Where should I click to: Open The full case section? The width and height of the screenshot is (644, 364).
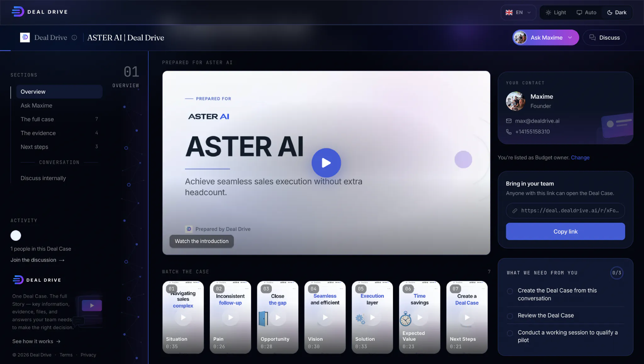[59, 119]
